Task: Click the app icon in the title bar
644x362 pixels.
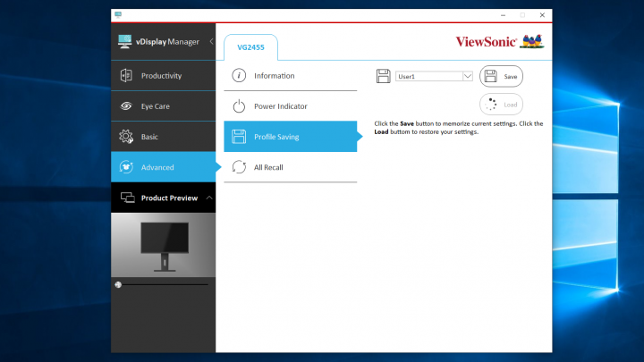Action: pyautogui.click(x=118, y=15)
